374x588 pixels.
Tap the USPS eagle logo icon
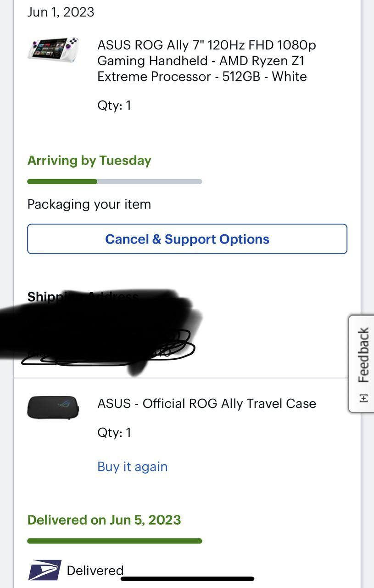coord(45,570)
